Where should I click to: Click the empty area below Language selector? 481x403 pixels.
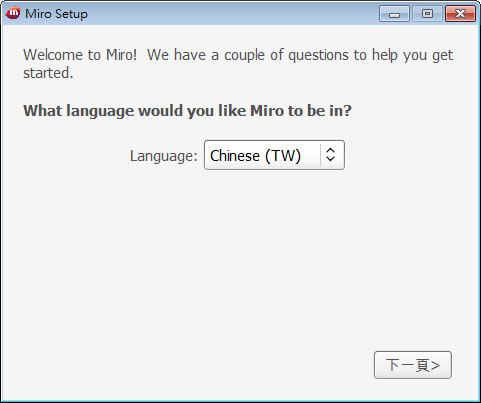240,253
